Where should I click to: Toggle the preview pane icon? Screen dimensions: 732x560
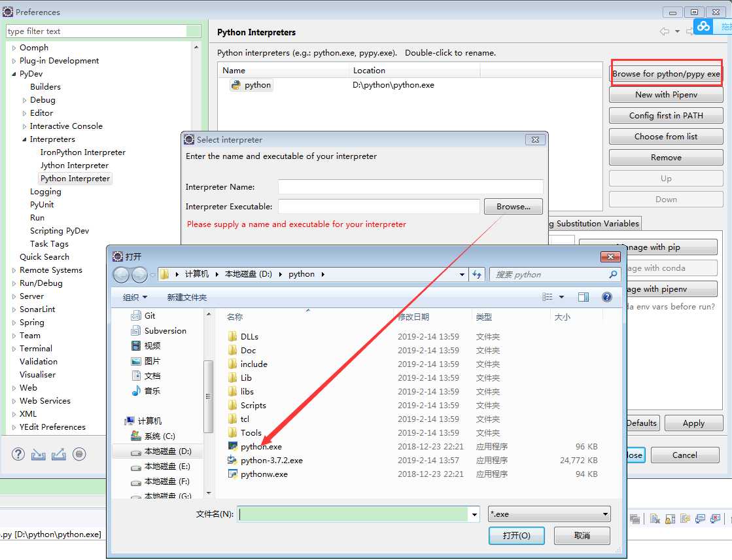583,297
